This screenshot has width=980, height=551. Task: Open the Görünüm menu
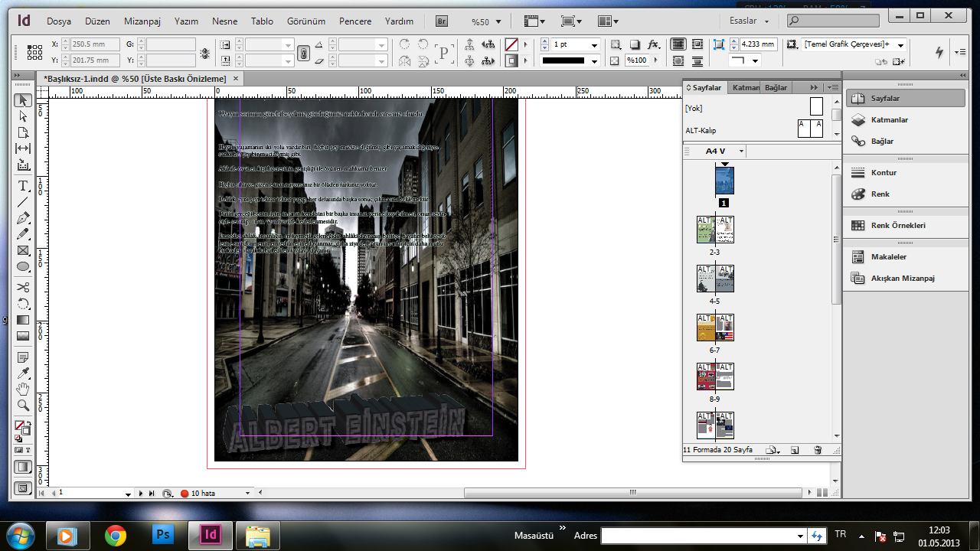pos(306,21)
